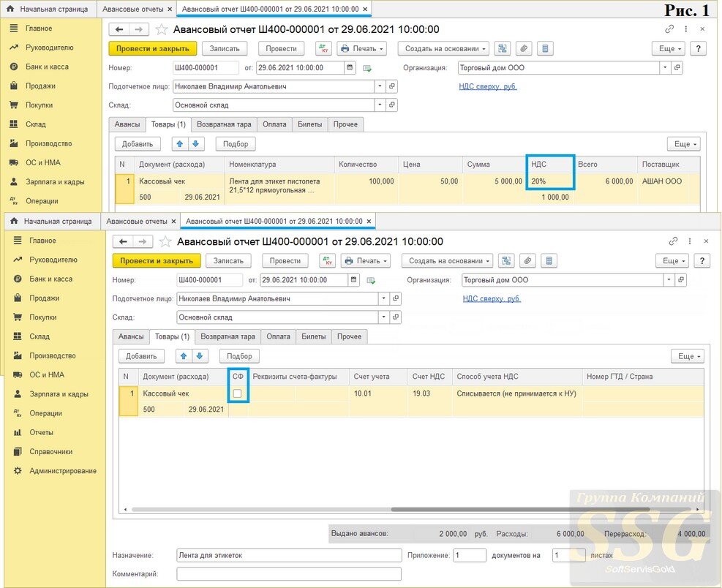Switch to the Возвратная тара tab in the lower window
Screen dimensions: 722x588
point(228,336)
